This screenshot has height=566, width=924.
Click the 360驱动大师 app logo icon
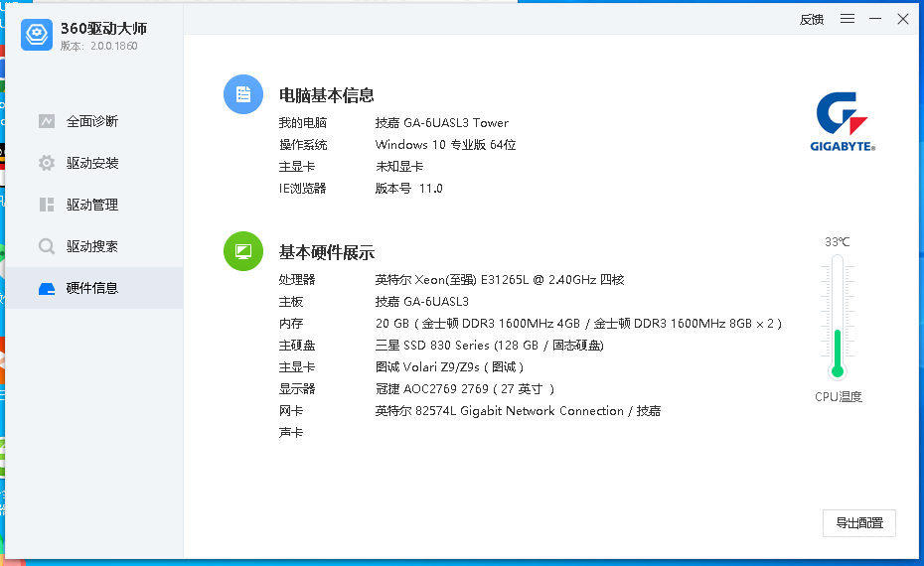[x=37, y=35]
